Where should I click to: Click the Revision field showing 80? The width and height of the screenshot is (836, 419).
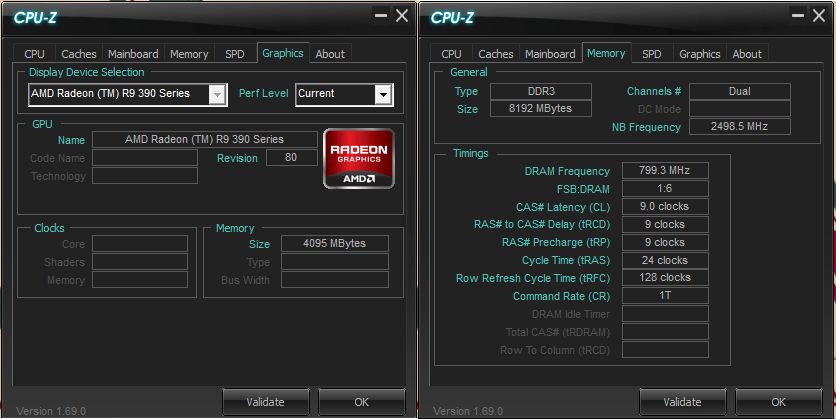pos(292,157)
